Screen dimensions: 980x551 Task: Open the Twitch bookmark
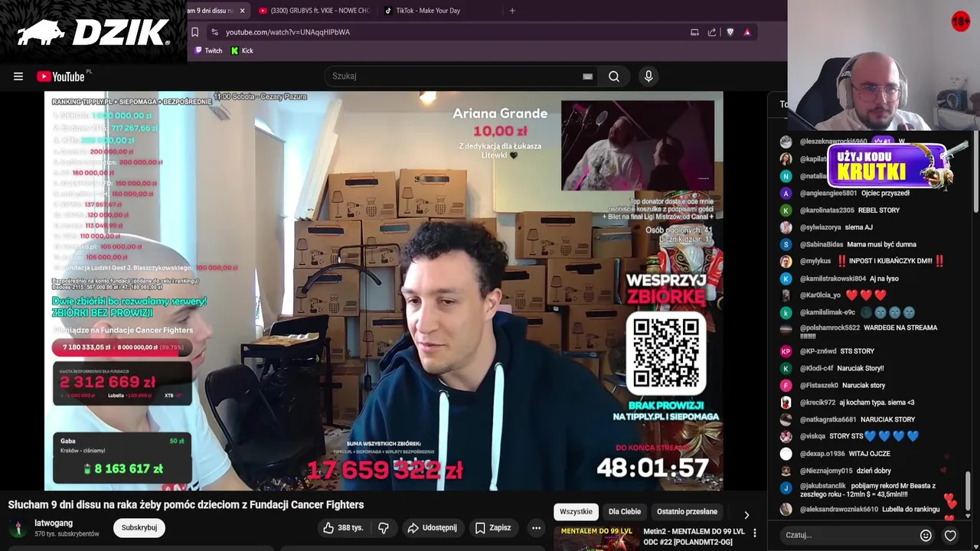click(208, 51)
